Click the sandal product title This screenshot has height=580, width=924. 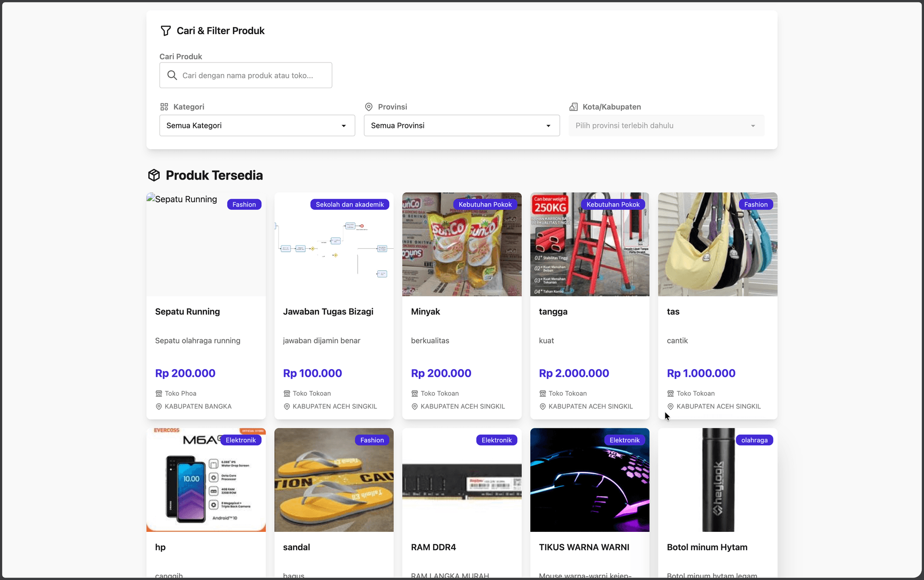pos(296,548)
